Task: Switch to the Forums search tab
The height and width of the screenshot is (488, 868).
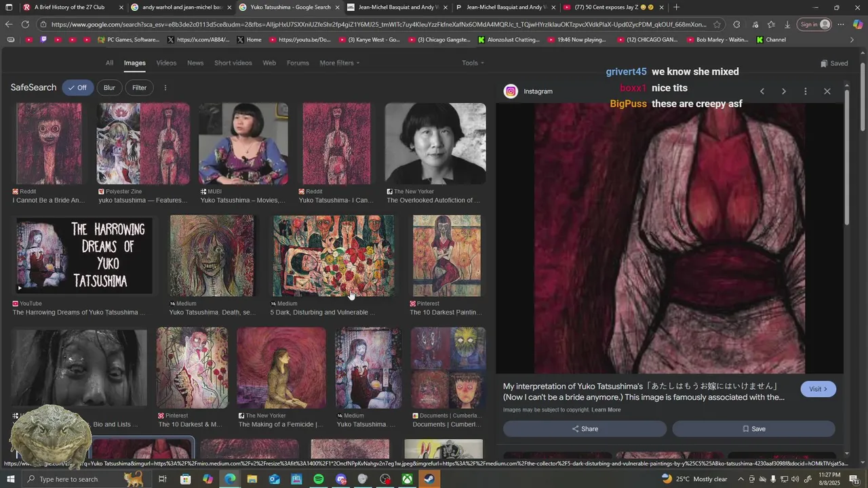Action: pyautogui.click(x=298, y=63)
